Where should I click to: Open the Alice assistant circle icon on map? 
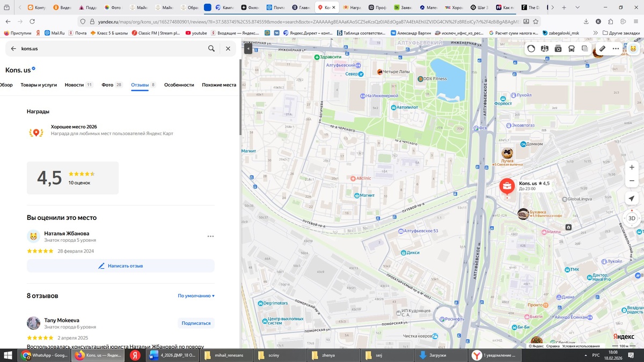click(x=531, y=48)
